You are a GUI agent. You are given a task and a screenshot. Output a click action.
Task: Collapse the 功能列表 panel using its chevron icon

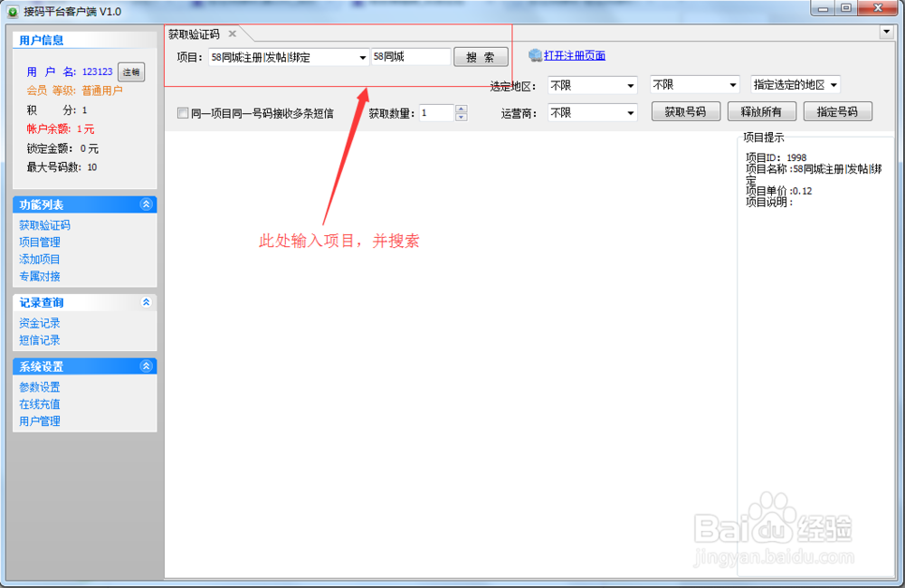click(x=147, y=204)
